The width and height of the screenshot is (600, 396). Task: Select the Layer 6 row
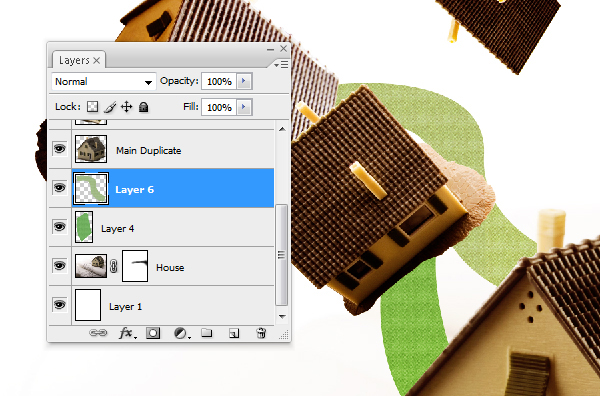[x=173, y=188]
